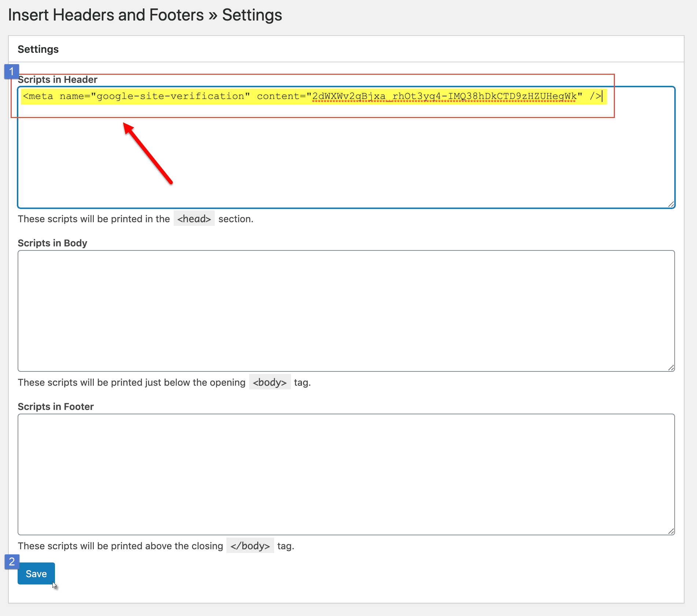
Task: Focus the Scripts in Body textarea
Action: click(346, 311)
